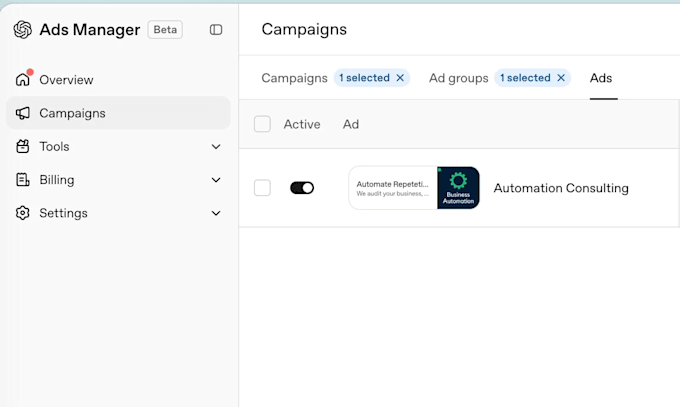
Task: Expand the Tools menu chevron
Action: click(x=216, y=147)
